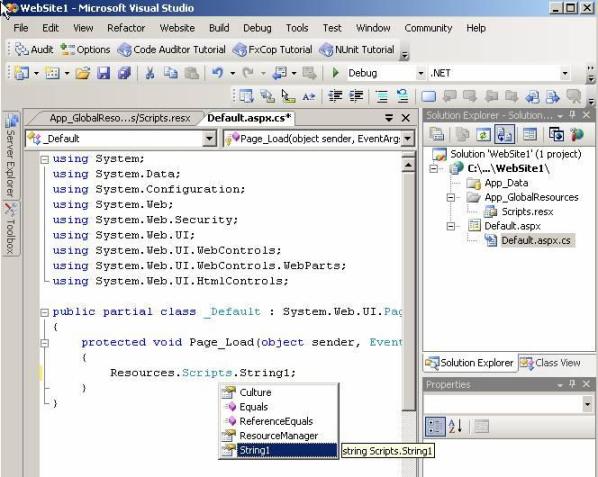Open the NUnit Tutorial
This screenshot has width=598, height=477.
(x=357, y=50)
